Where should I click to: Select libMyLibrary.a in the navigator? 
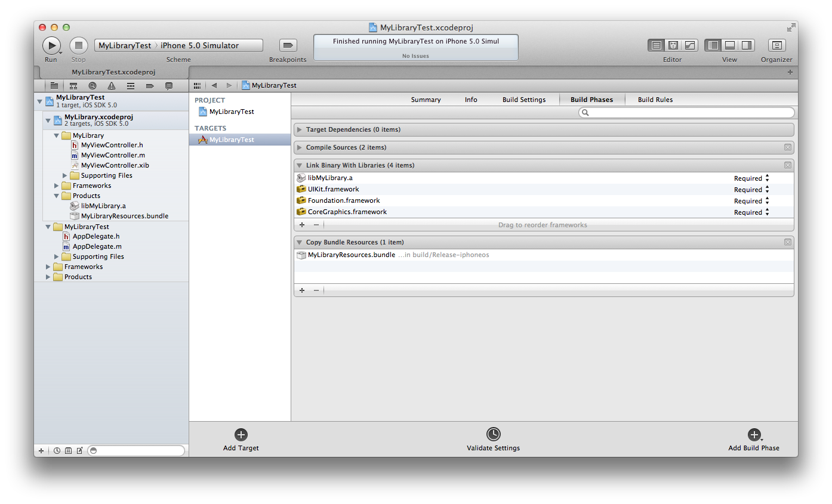(x=103, y=206)
